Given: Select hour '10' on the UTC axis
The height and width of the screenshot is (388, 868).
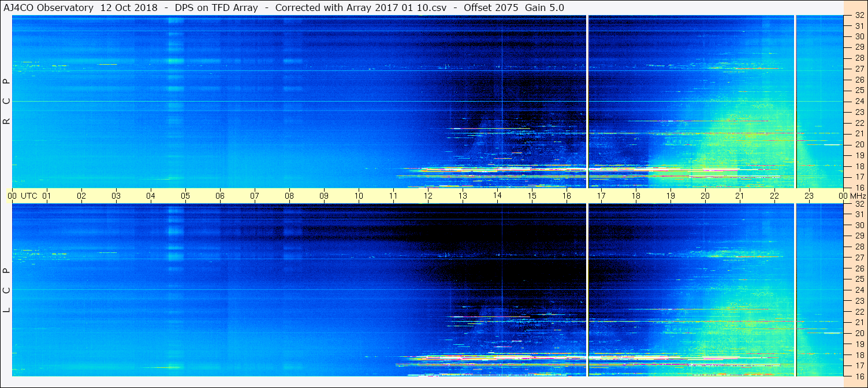Looking at the screenshot, I should point(359,196).
